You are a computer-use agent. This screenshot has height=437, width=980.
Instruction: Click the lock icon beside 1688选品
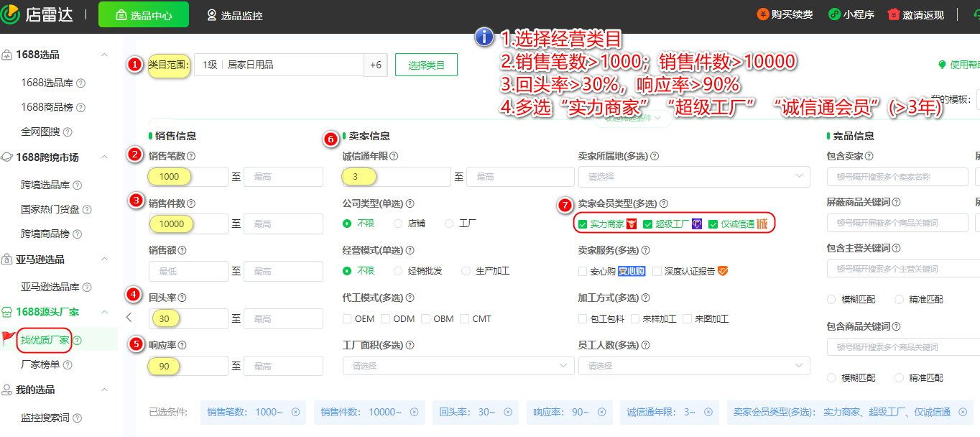[x=8, y=55]
